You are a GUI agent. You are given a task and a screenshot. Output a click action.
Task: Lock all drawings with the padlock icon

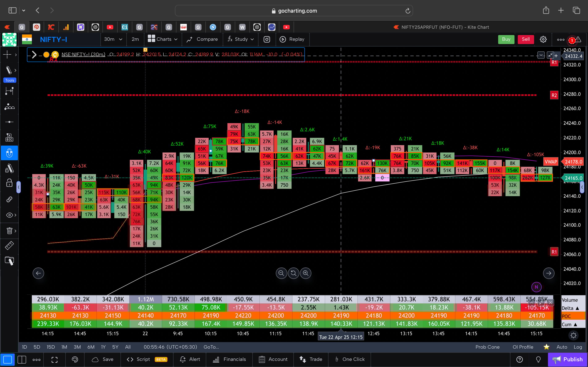pyautogui.click(x=9, y=183)
